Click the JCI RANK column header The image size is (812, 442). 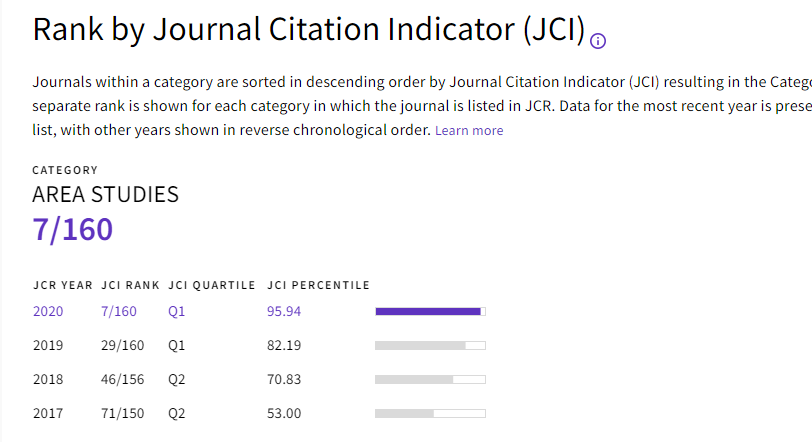click(129, 285)
